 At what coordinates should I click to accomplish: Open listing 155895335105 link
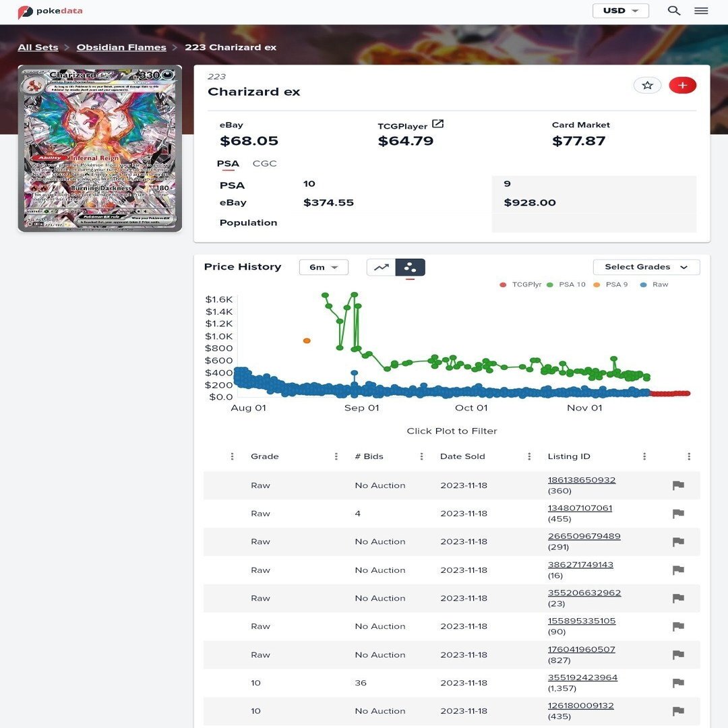(581, 621)
